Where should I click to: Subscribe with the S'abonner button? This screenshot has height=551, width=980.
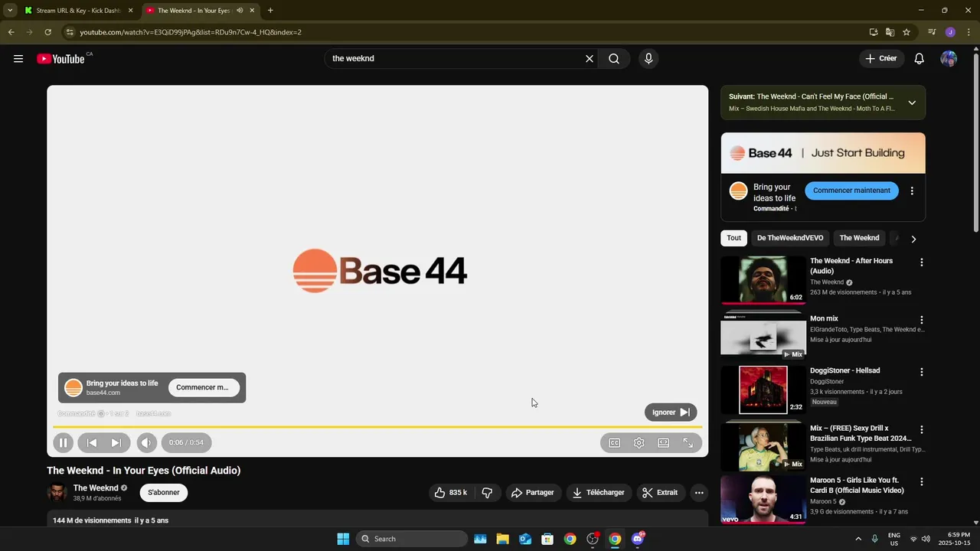pyautogui.click(x=164, y=492)
